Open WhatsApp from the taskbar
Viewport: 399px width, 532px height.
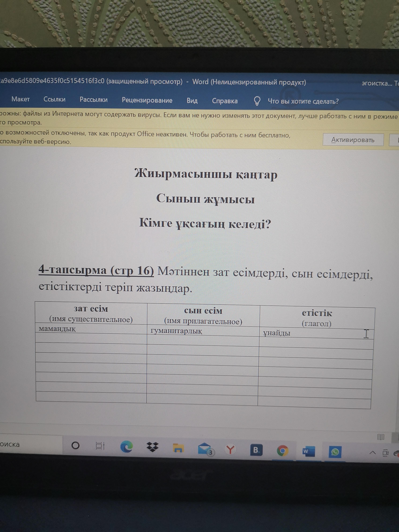[335, 452]
